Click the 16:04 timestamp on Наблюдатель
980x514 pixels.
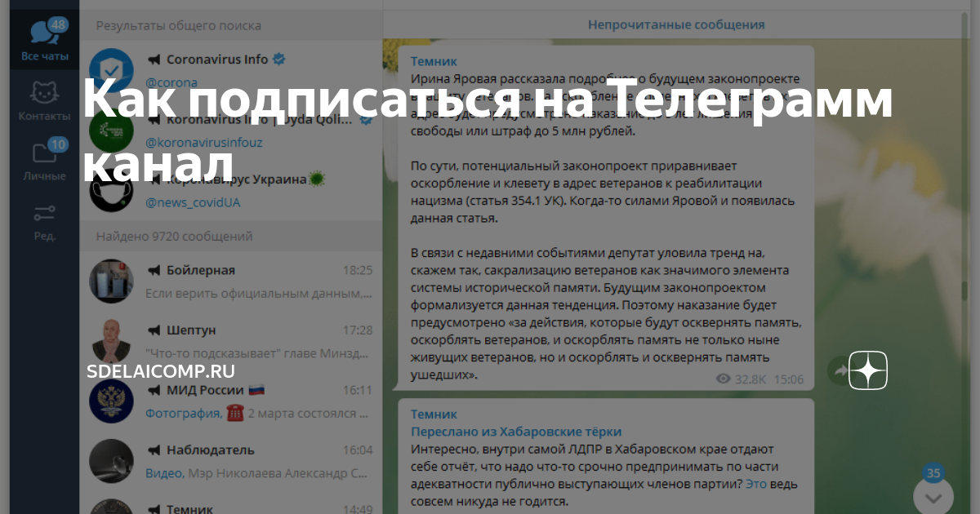pos(358,450)
